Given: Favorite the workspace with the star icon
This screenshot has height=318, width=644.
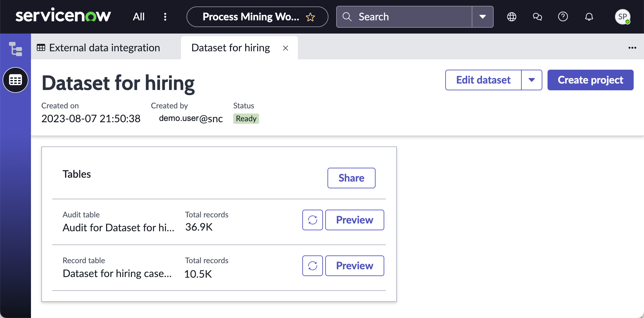Looking at the screenshot, I should coord(310,17).
